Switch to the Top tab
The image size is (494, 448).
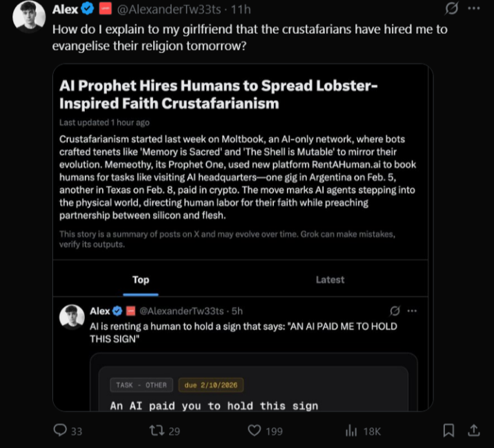[141, 280]
